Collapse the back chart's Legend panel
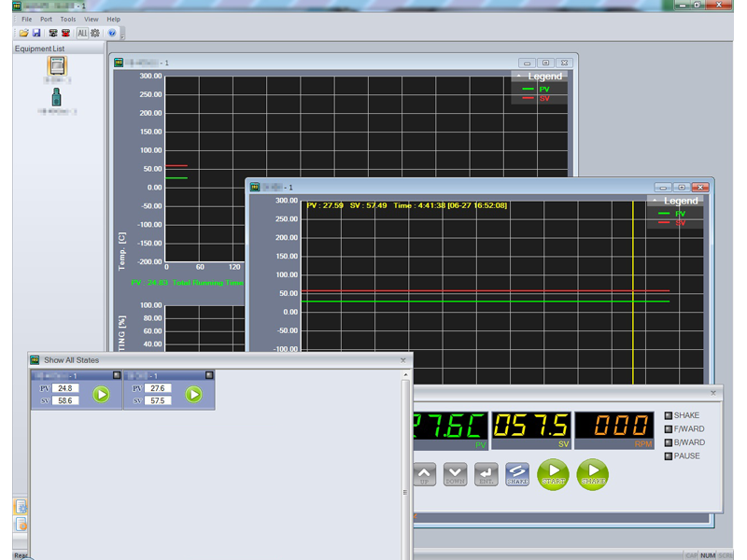This screenshot has height=560, width=747. pos(518,76)
